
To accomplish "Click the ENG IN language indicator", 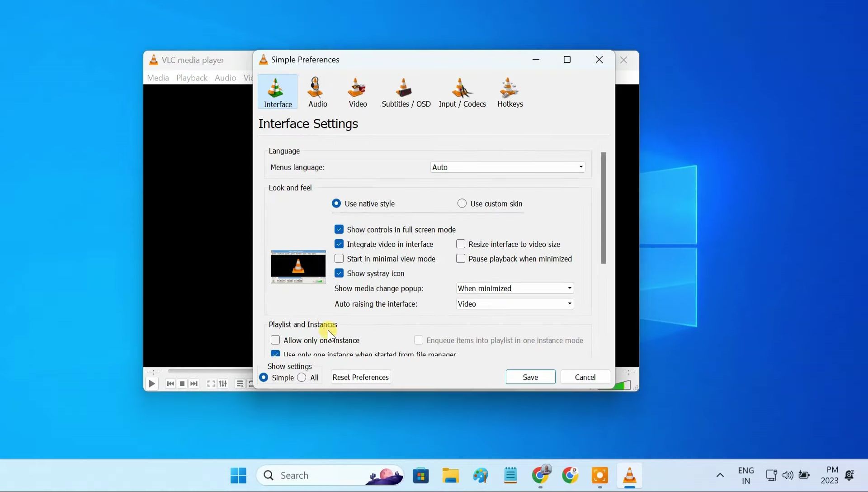I will pyautogui.click(x=746, y=475).
